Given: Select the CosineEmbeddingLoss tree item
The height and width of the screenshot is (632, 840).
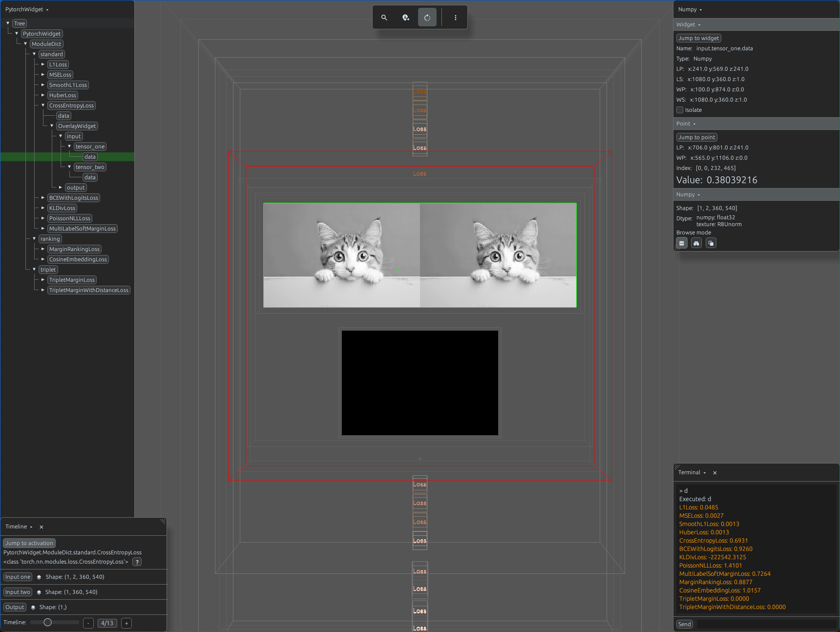Looking at the screenshot, I should pos(78,259).
